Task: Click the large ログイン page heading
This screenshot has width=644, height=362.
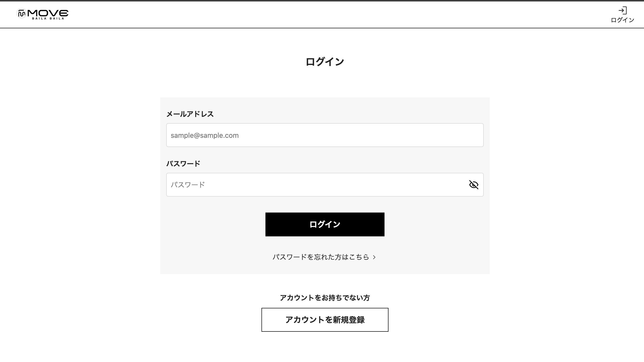Action: [325, 62]
